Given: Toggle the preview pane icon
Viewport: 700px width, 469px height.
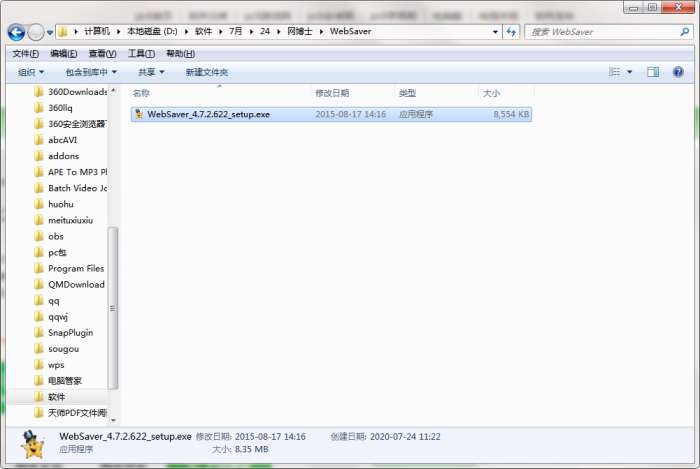Looking at the screenshot, I should coord(653,72).
